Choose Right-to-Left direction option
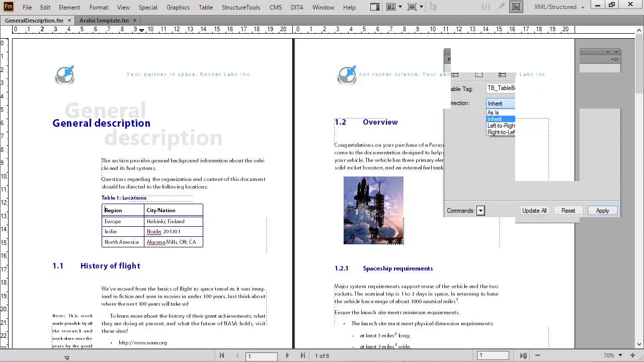Screen dimensions: 644x362 point(501,132)
